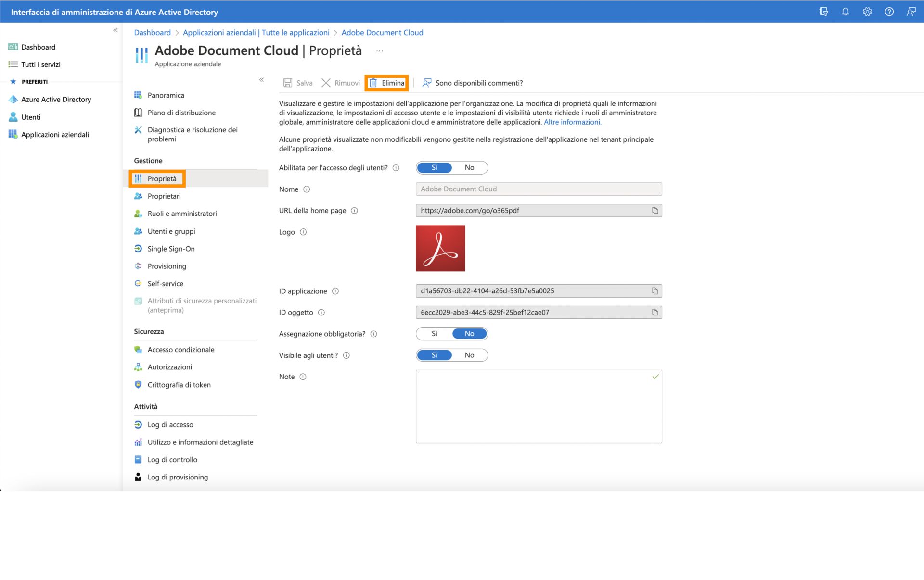Open Provisioning menu item
Screen dimensions: 924x580
[x=167, y=266]
